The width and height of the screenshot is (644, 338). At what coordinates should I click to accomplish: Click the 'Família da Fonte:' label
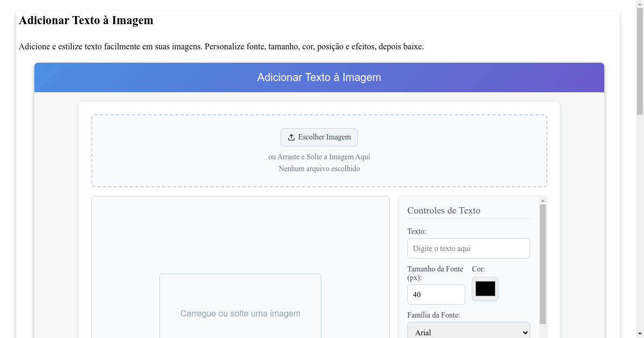pyautogui.click(x=435, y=315)
